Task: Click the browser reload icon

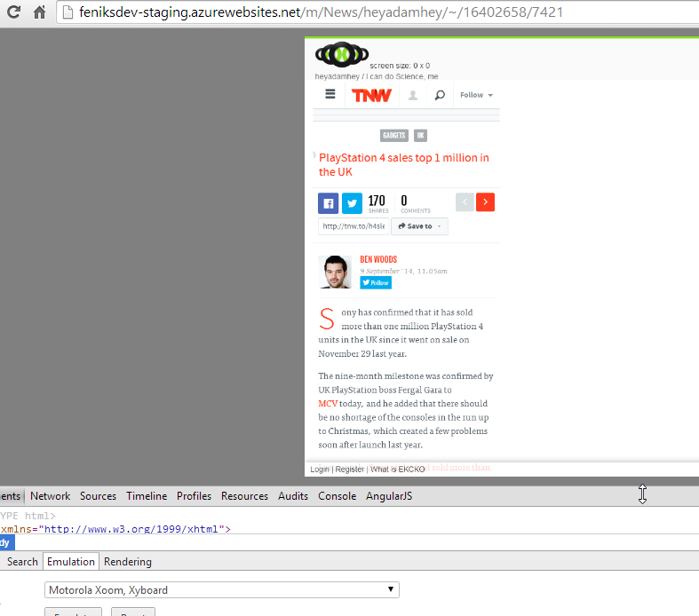Action: 14,12
